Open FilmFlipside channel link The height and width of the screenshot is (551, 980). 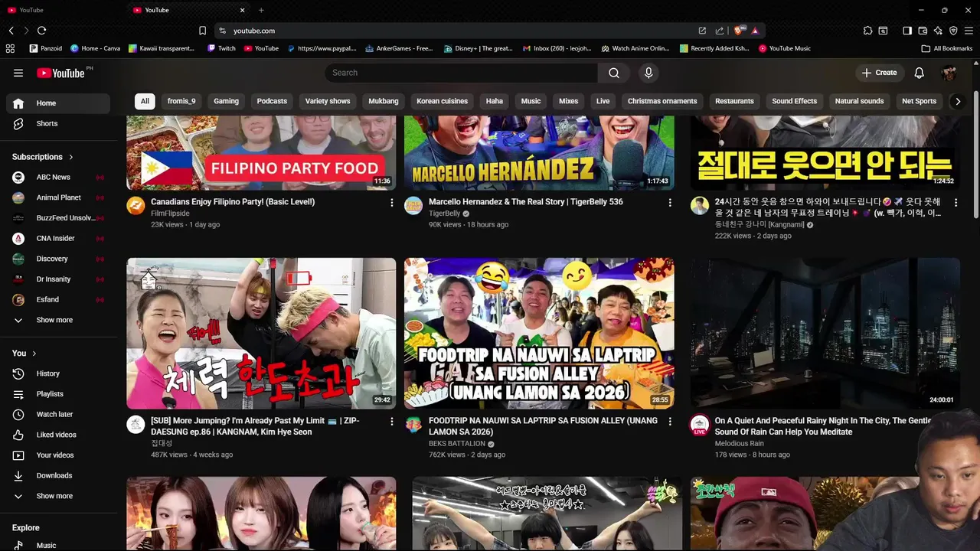(170, 214)
